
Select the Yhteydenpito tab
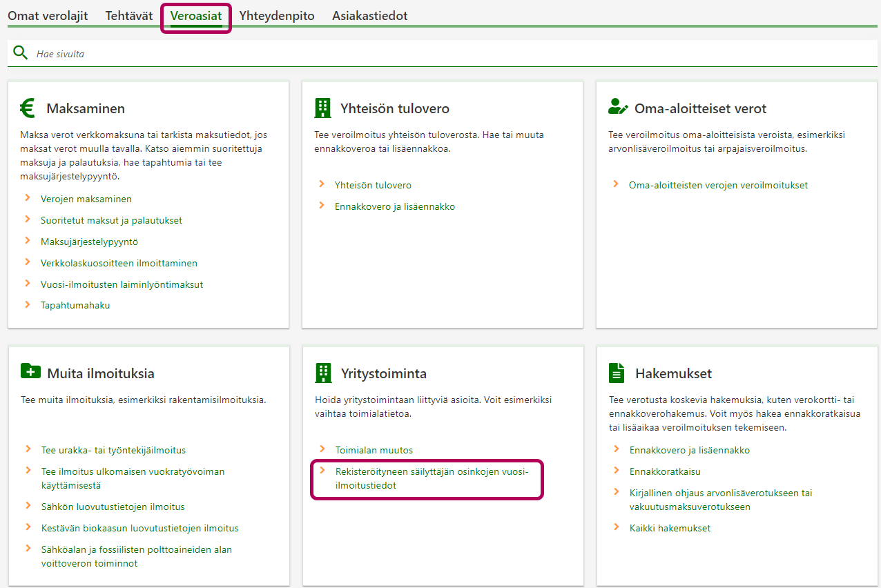point(276,16)
